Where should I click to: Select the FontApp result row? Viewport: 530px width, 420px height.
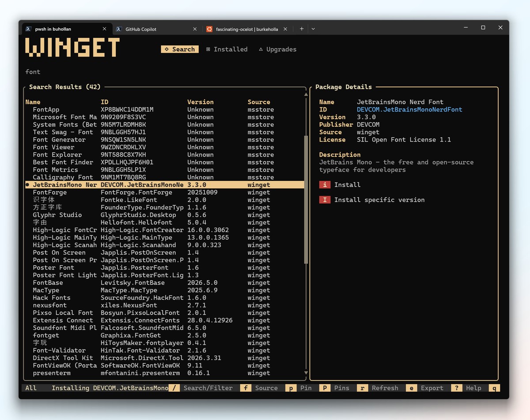164,109
